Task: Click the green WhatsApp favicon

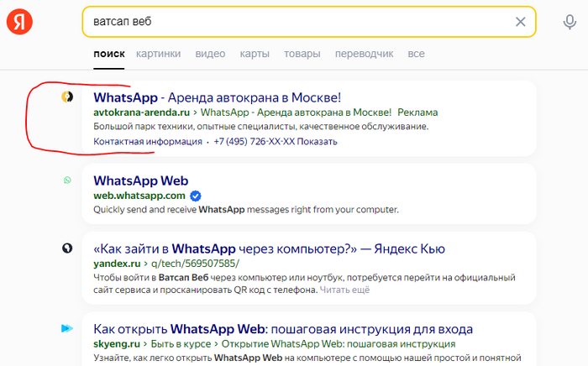Action: coord(67,180)
